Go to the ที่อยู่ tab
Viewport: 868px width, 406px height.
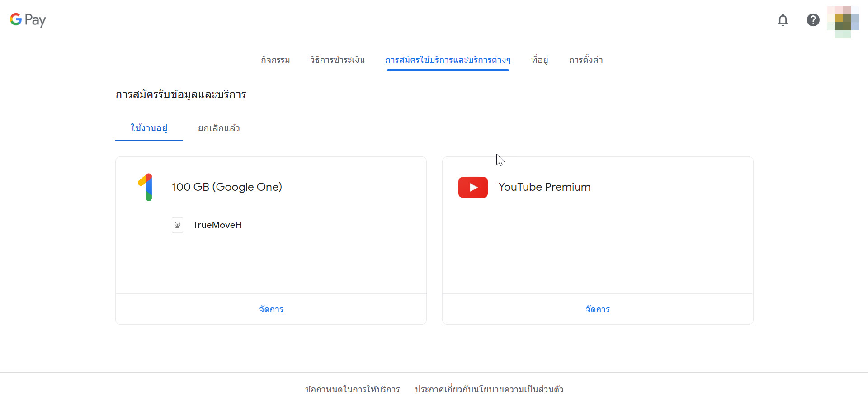click(x=539, y=60)
